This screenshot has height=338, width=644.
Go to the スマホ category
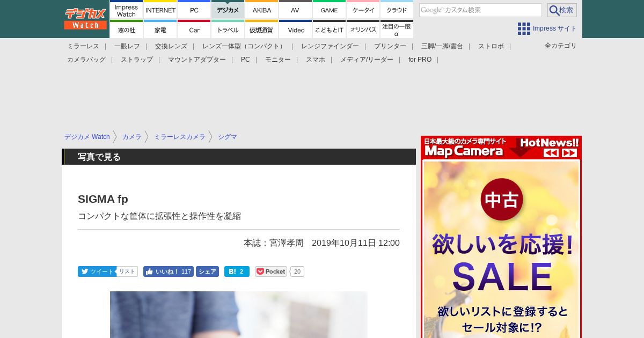pos(316,60)
